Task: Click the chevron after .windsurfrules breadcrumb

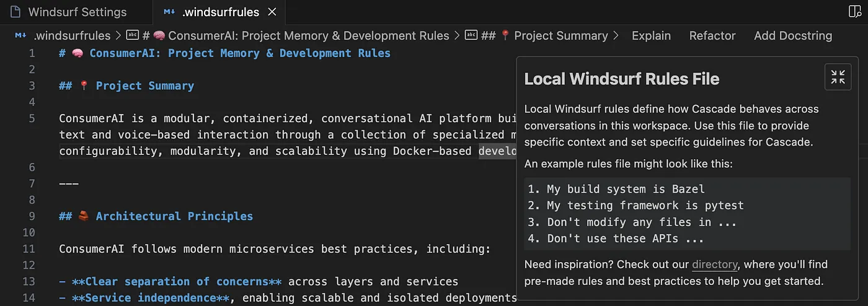Action: point(118,36)
